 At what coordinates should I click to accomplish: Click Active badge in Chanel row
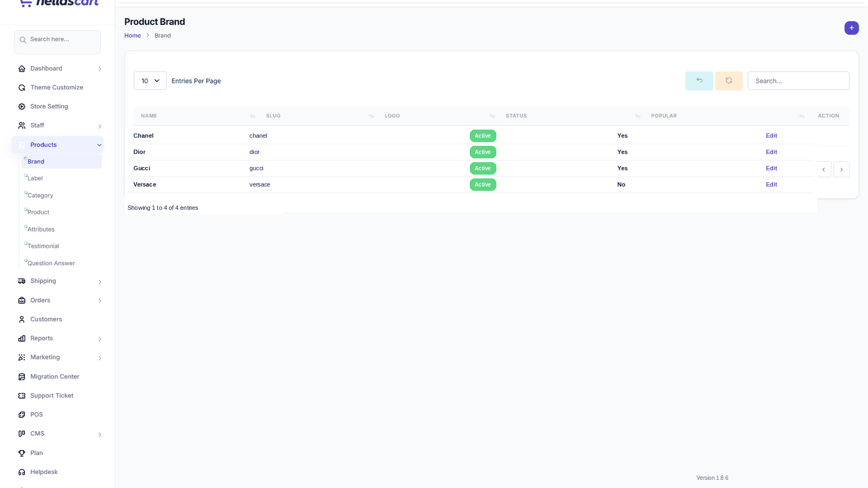[x=483, y=136]
